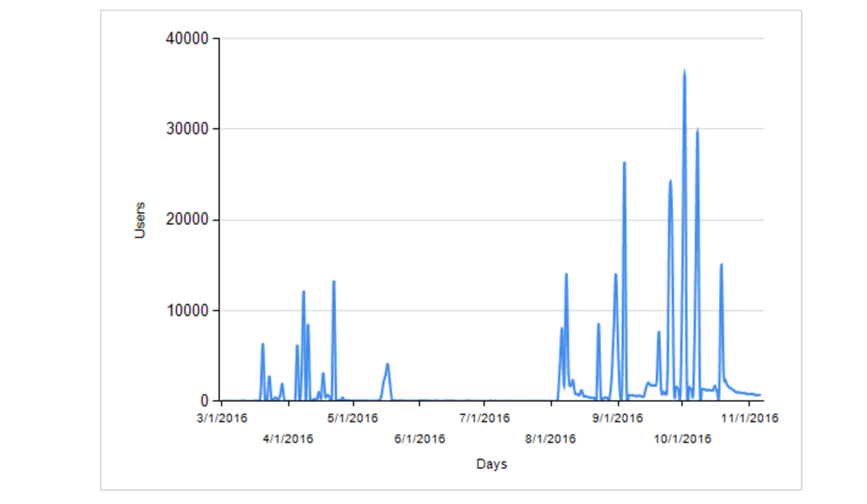This screenshot has height=504, width=867.
Task: Select the 4/1/2016 date label
Action: [x=288, y=439]
